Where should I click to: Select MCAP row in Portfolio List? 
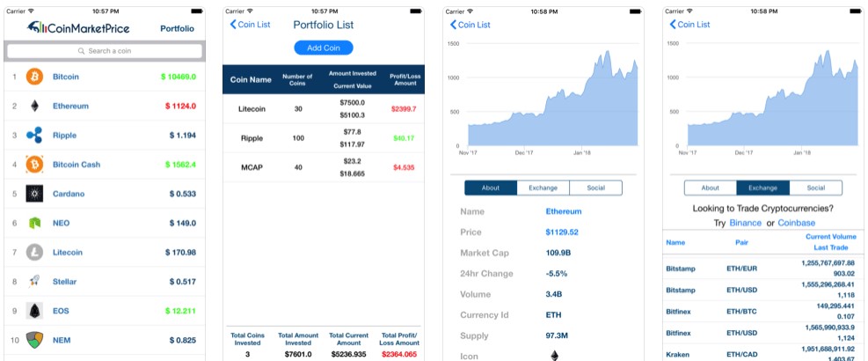(324, 167)
